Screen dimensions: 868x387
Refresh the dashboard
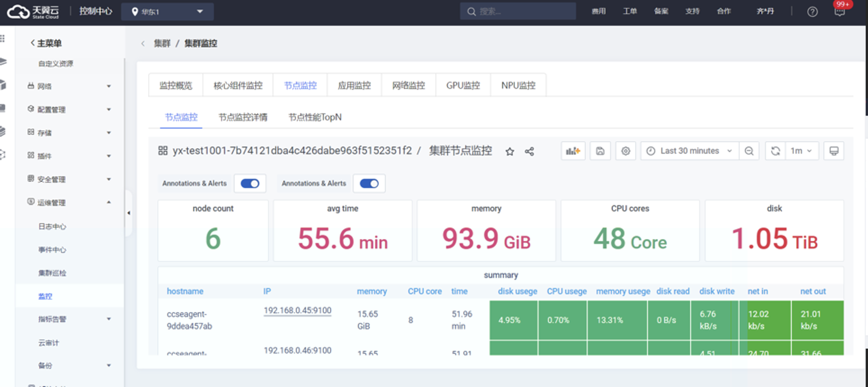775,151
